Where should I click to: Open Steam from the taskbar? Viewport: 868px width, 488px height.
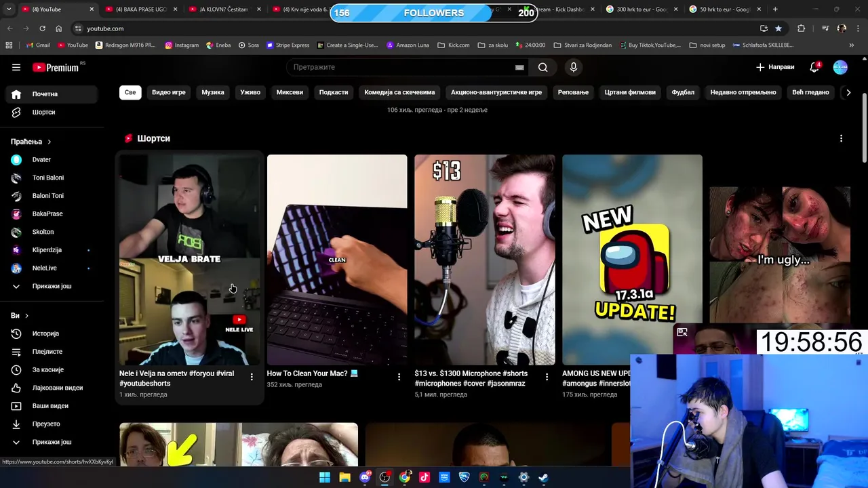click(x=543, y=477)
